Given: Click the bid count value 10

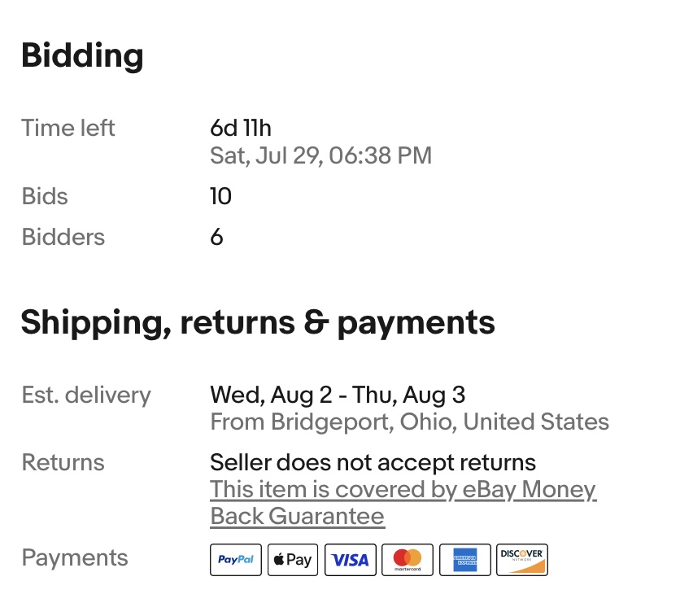Looking at the screenshot, I should click(220, 196).
